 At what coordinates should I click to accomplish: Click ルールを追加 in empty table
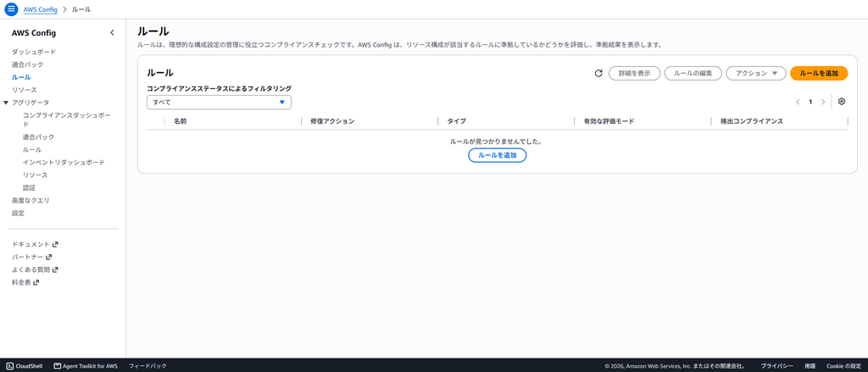click(497, 156)
